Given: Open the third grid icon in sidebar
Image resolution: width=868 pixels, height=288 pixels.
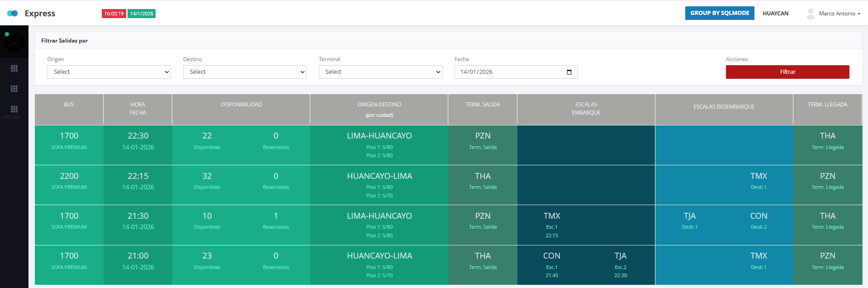Looking at the screenshot, I should click(14, 109).
